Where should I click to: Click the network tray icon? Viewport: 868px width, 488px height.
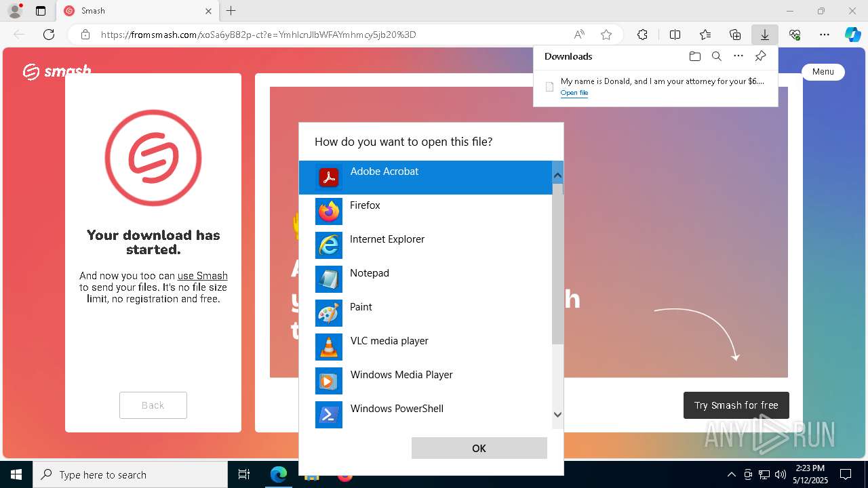[764, 474]
